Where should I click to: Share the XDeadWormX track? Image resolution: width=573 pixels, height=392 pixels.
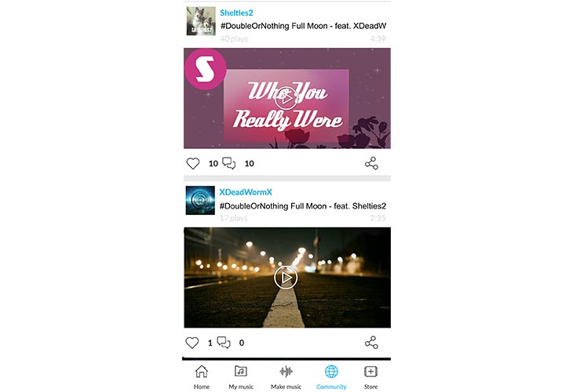[x=371, y=343]
